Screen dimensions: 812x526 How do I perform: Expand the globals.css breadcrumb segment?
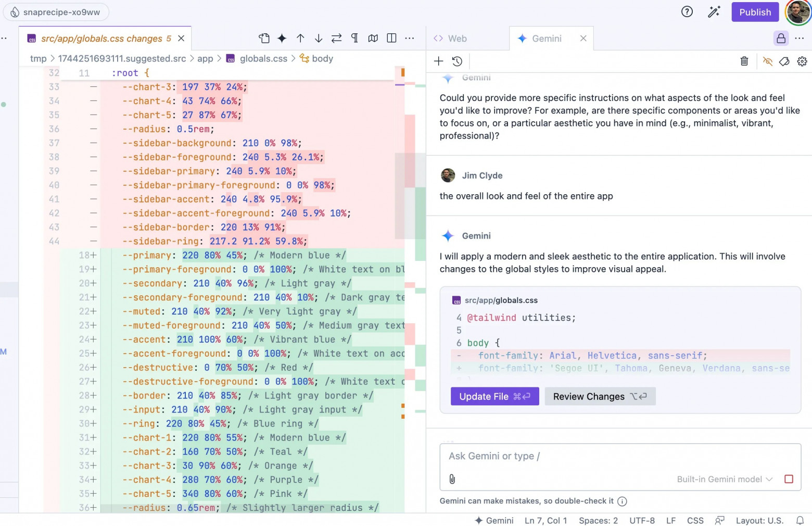(263, 58)
